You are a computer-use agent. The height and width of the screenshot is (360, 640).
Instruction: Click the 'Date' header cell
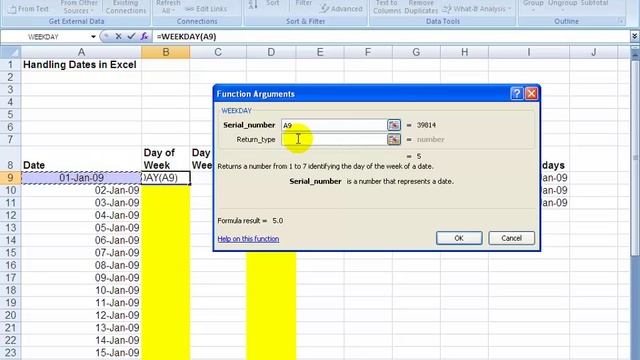click(x=81, y=159)
